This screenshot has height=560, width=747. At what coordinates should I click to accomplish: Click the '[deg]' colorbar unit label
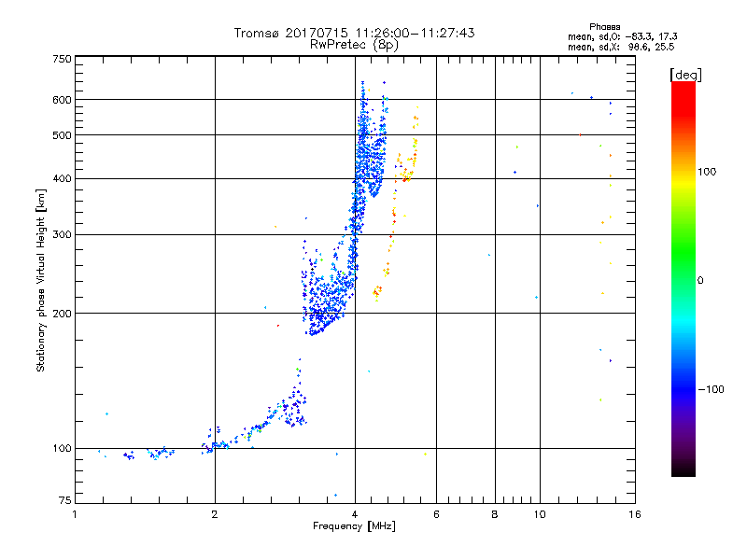pos(685,75)
